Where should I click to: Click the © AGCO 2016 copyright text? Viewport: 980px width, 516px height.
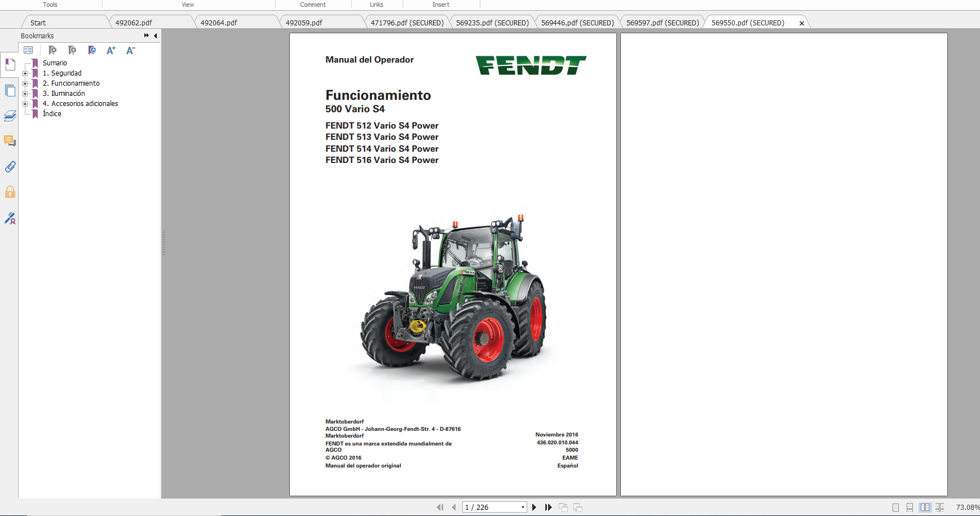(343, 458)
